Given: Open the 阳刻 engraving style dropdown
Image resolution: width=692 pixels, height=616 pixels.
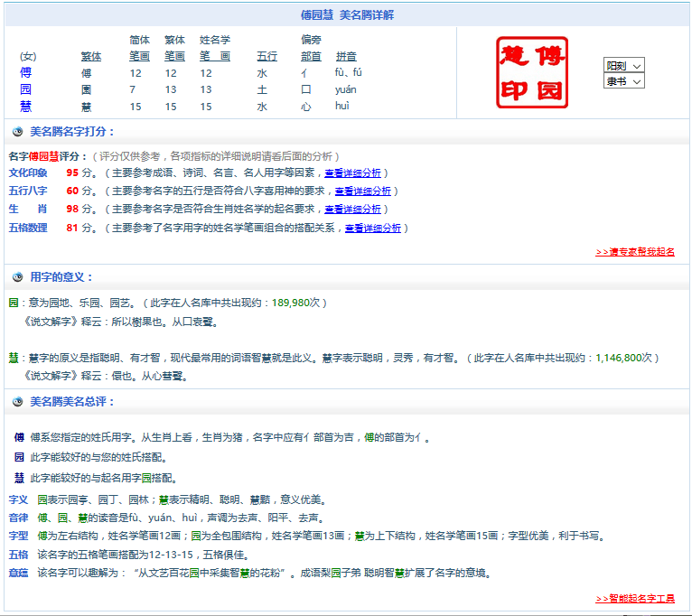Looking at the screenshot, I should coord(623,66).
